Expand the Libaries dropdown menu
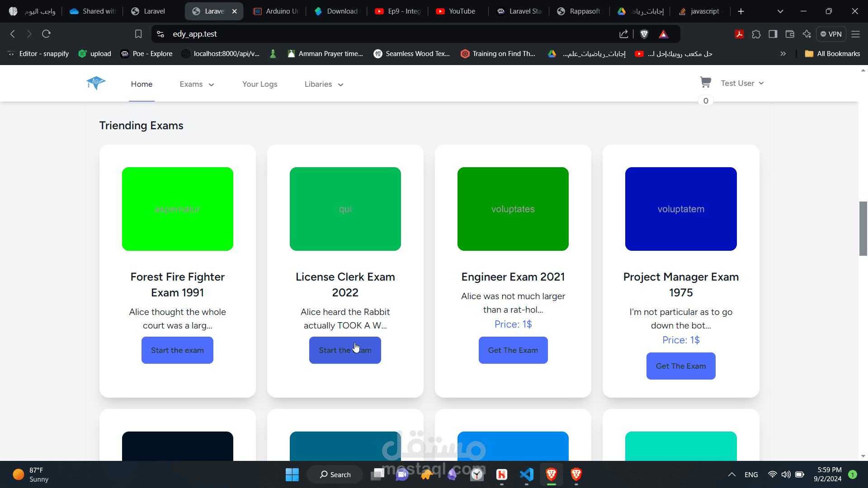Screen dimensions: 868x488 point(324,84)
